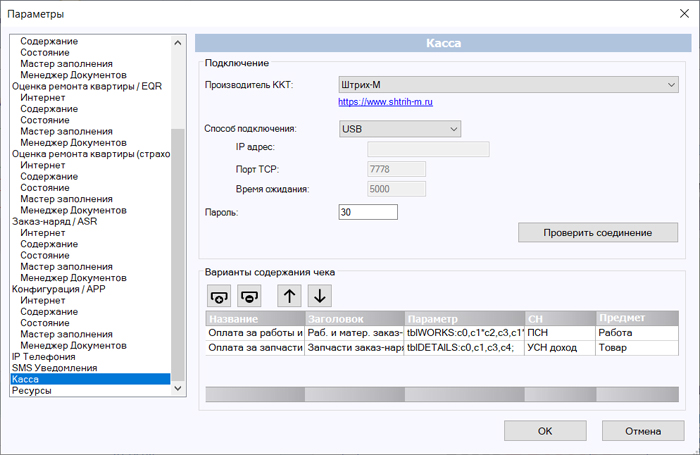Sort by the Название column header
Viewport: 700px width, 455px height.
(x=255, y=319)
